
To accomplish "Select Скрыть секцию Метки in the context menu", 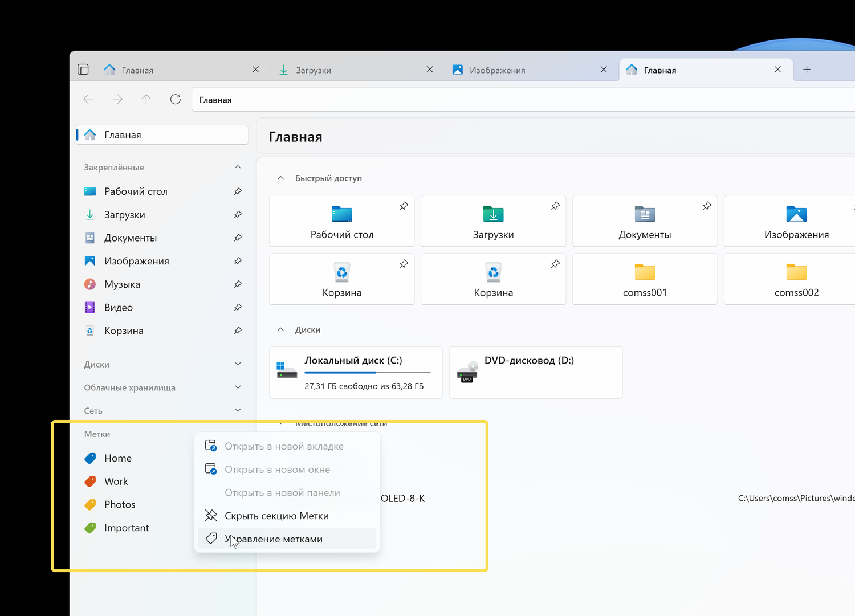I will (x=287, y=516).
